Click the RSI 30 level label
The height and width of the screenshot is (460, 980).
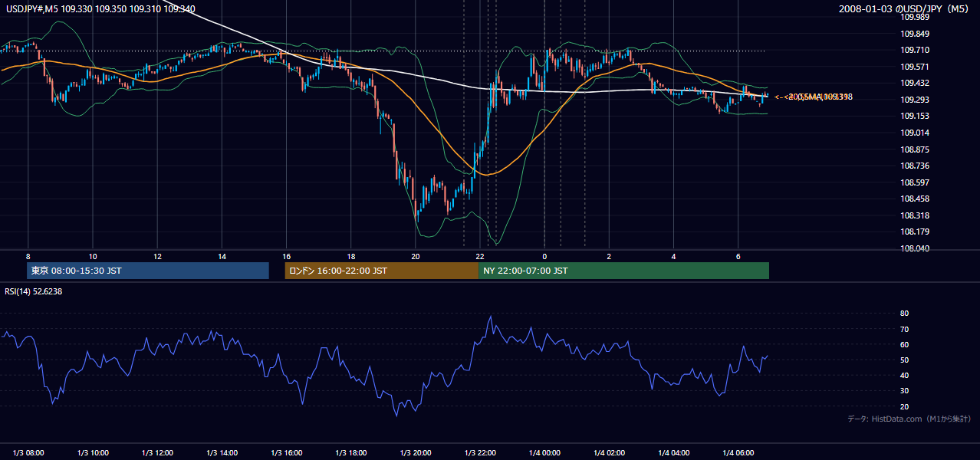tap(905, 391)
